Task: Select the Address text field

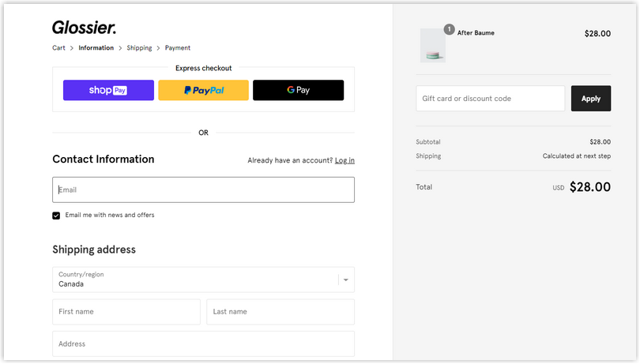Action: click(x=203, y=343)
